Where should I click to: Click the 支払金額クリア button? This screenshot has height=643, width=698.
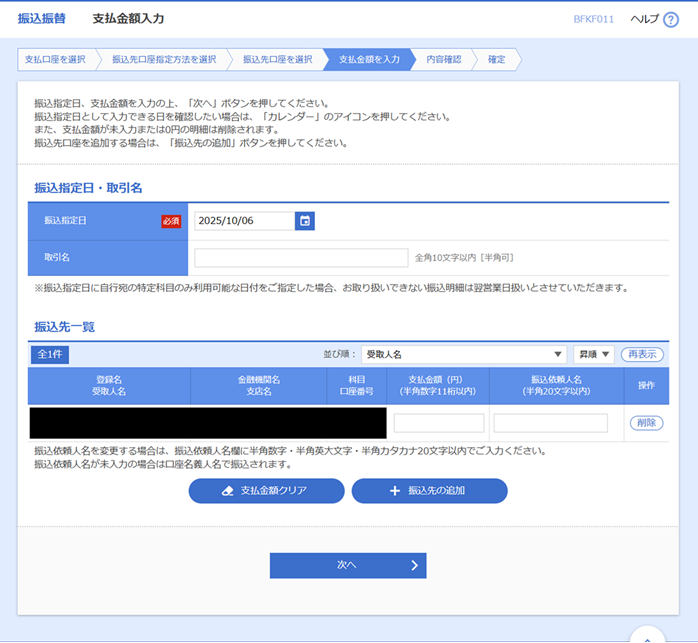266,491
